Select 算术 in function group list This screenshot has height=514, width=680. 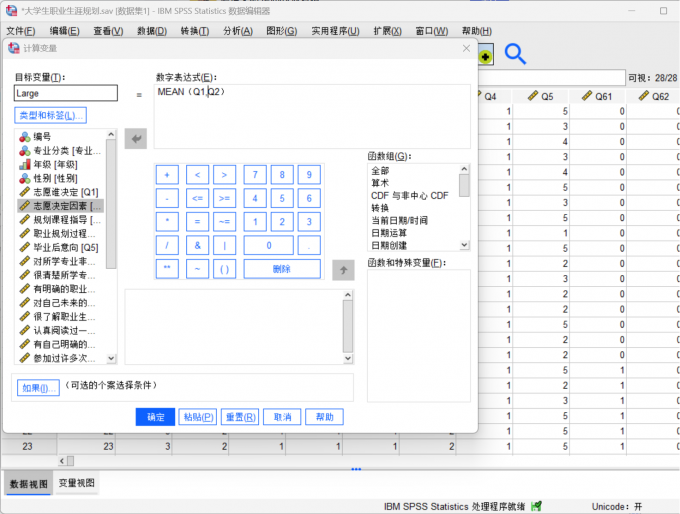[380, 183]
